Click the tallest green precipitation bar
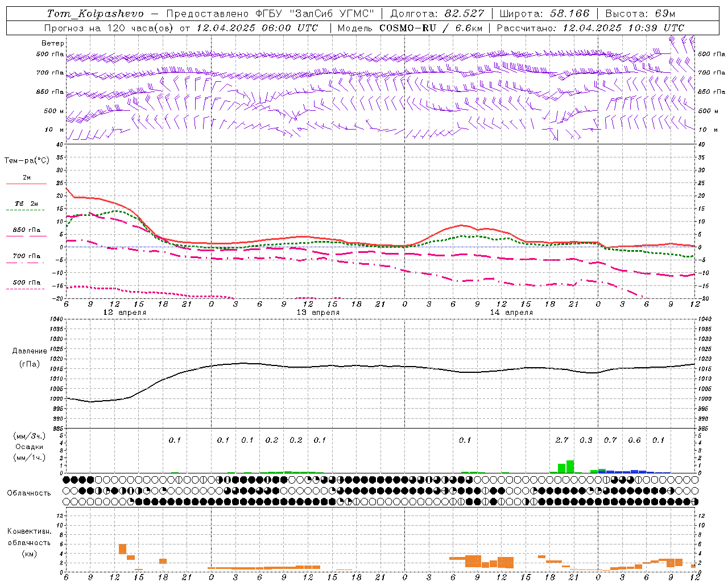Screen dimensions: 728x582 570,467
